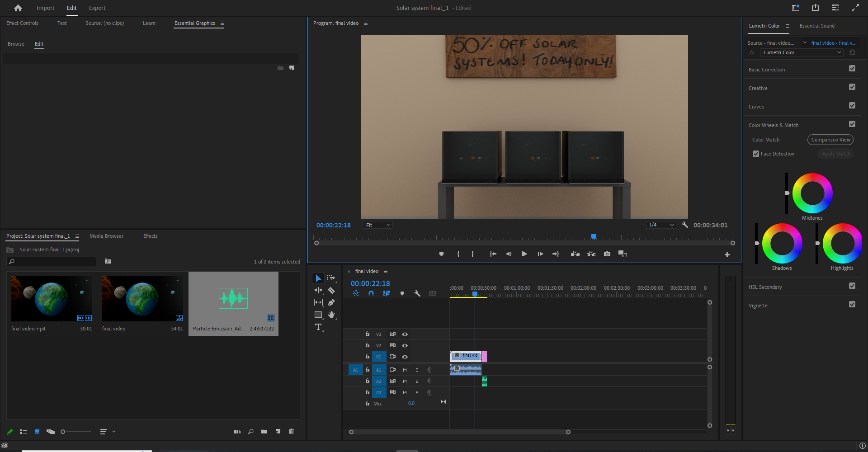Viewport: 868px width, 452px height.
Task: Open the Export workspace tab
Action: click(97, 8)
